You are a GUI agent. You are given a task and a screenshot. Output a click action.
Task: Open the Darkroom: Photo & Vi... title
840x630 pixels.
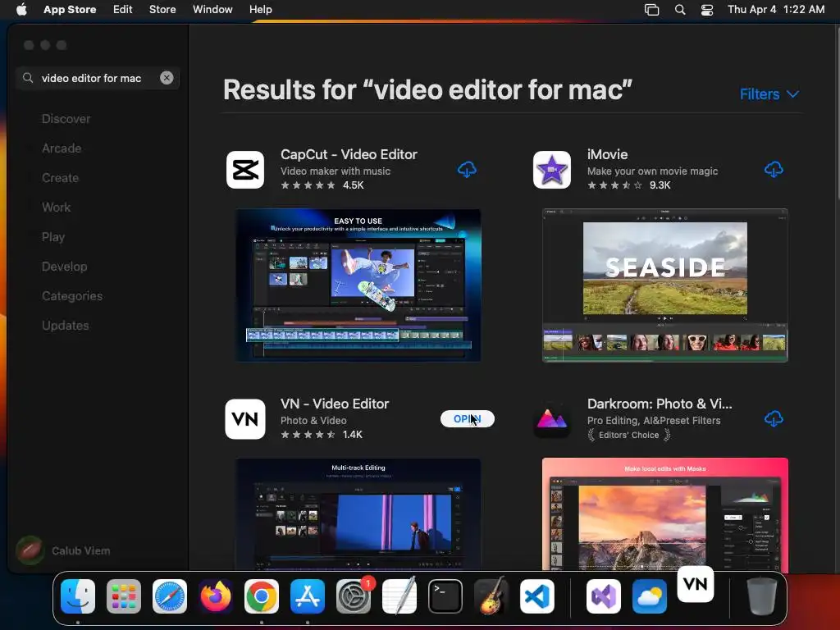660,404
